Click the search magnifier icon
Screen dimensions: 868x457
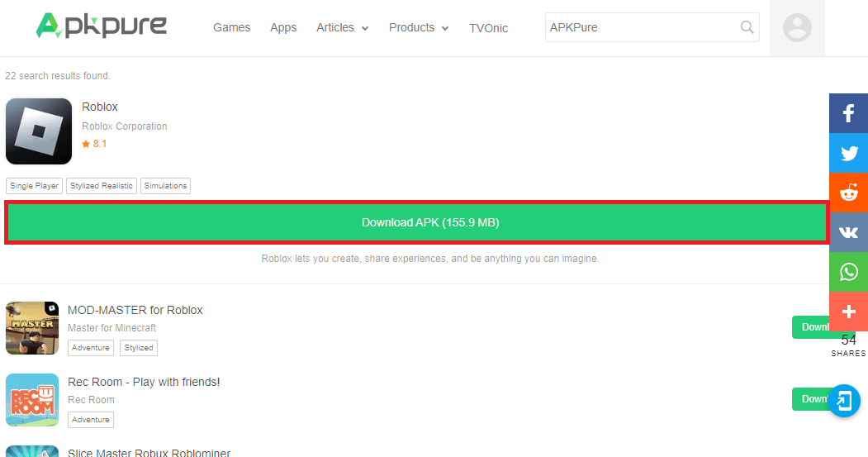pos(747,27)
